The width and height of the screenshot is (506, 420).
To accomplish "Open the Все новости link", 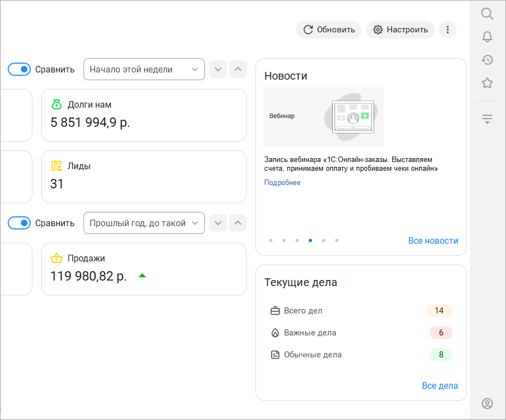I will [x=433, y=240].
